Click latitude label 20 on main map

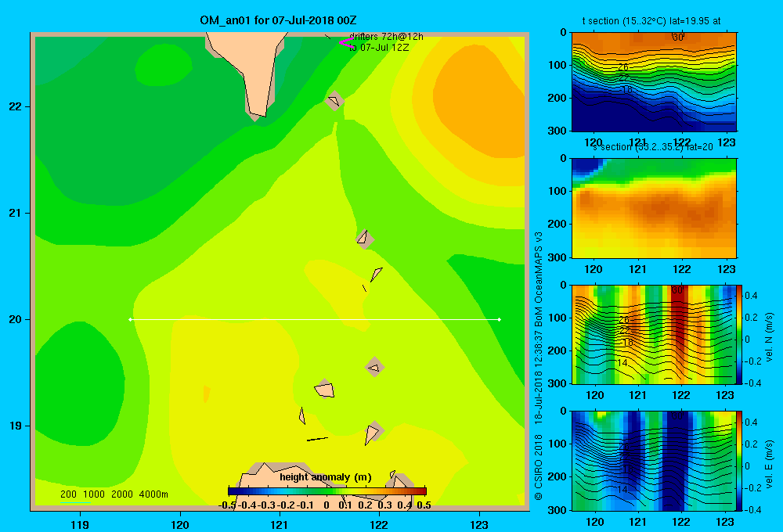(x=15, y=319)
